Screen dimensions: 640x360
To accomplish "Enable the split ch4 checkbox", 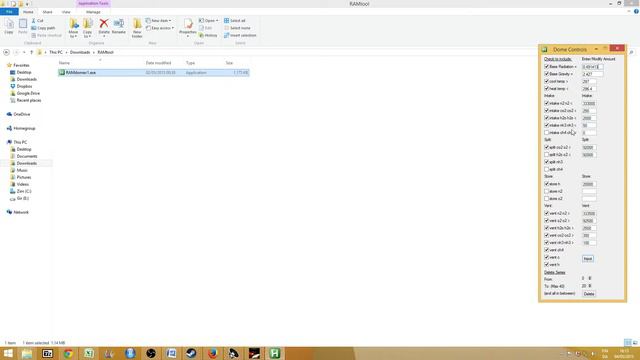I will click(x=547, y=169).
